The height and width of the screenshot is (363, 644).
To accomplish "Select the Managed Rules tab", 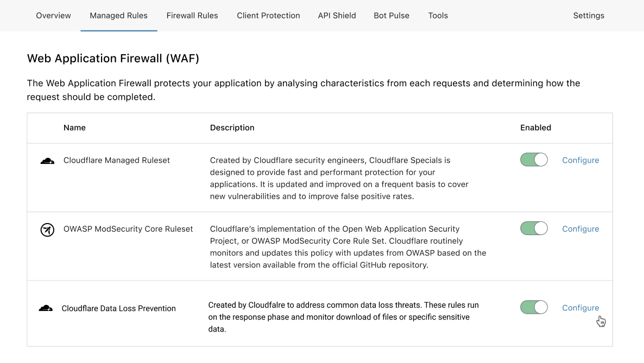I will (119, 16).
